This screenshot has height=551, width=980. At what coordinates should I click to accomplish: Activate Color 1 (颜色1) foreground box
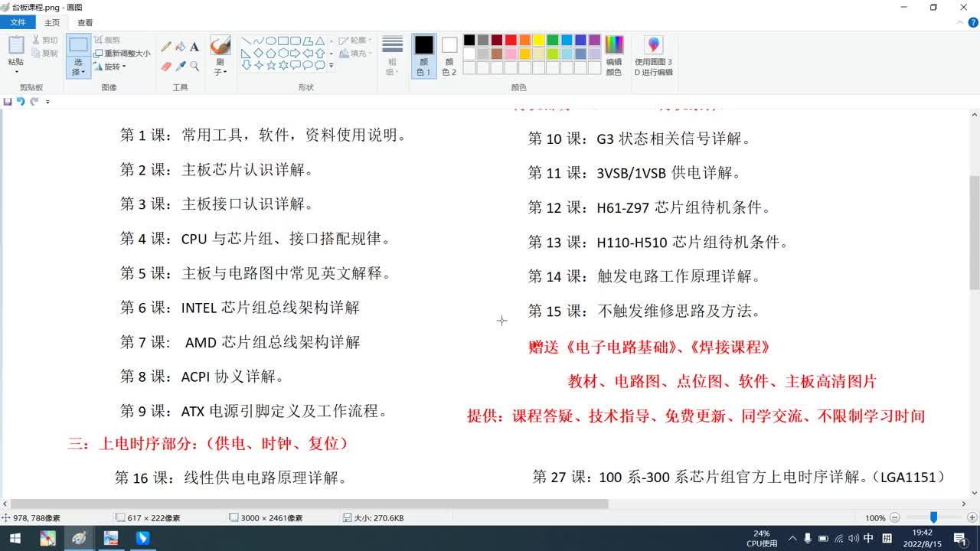pos(423,56)
